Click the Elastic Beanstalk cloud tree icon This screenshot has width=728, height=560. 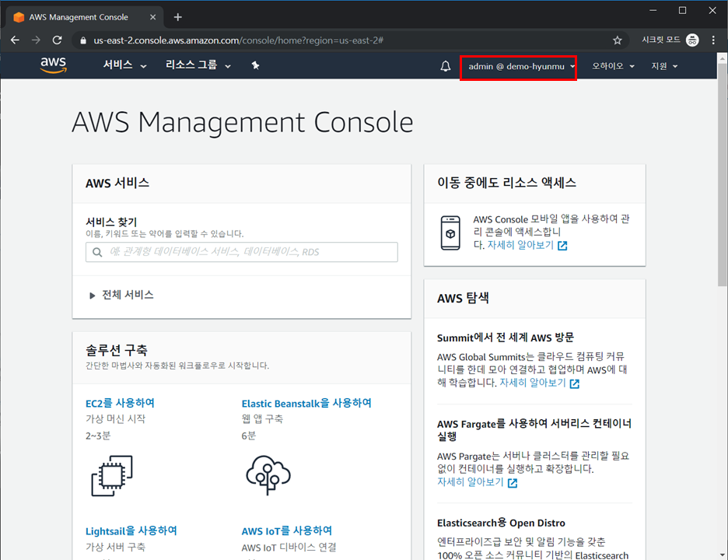(x=268, y=475)
